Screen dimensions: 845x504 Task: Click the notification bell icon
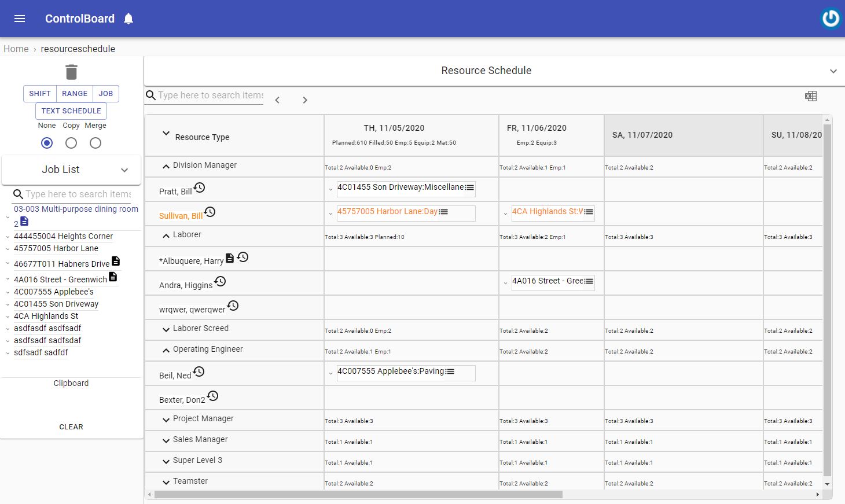pos(128,19)
